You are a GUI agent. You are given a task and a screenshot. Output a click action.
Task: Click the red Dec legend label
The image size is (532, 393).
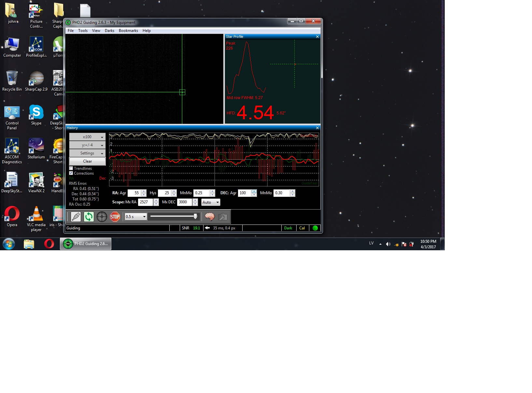[x=103, y=178]
